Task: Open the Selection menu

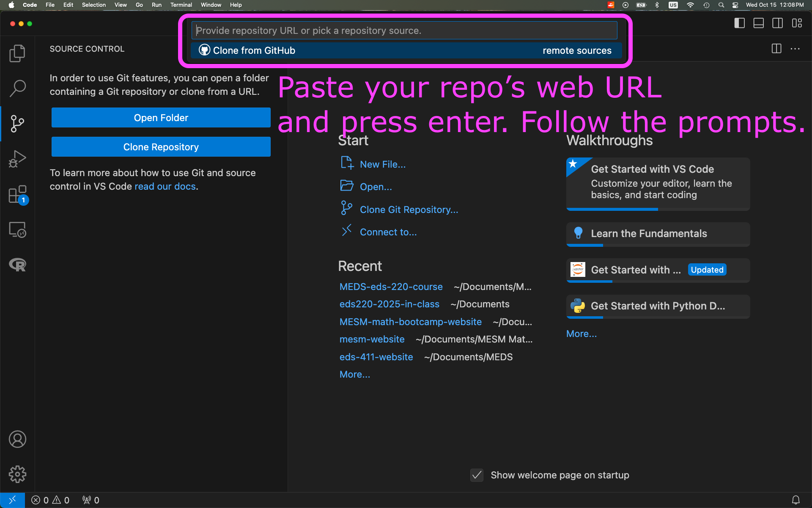Action: tap(93, 5)
